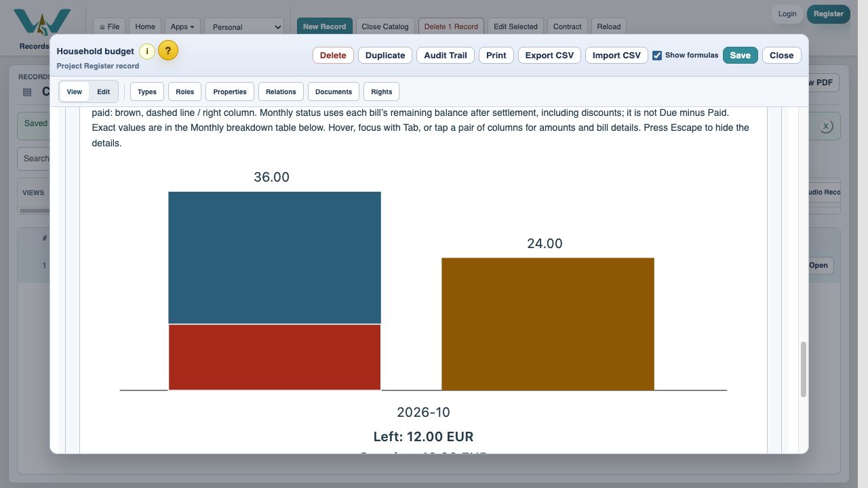Click the Open button in the background row
Screen dimensions: 868x488
(818, 266)
